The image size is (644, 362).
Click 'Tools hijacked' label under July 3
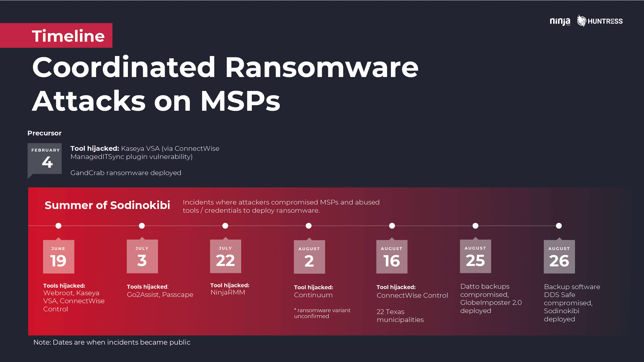[x=148, y=287]
